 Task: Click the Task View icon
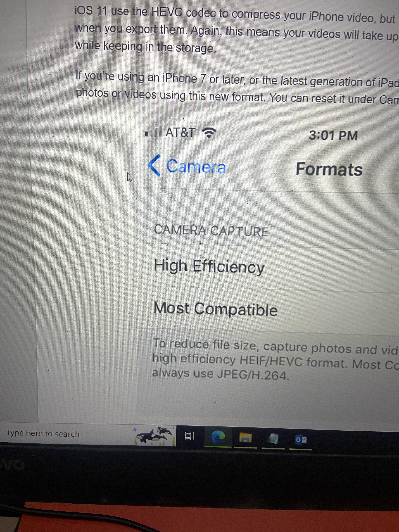pos(189,436)
